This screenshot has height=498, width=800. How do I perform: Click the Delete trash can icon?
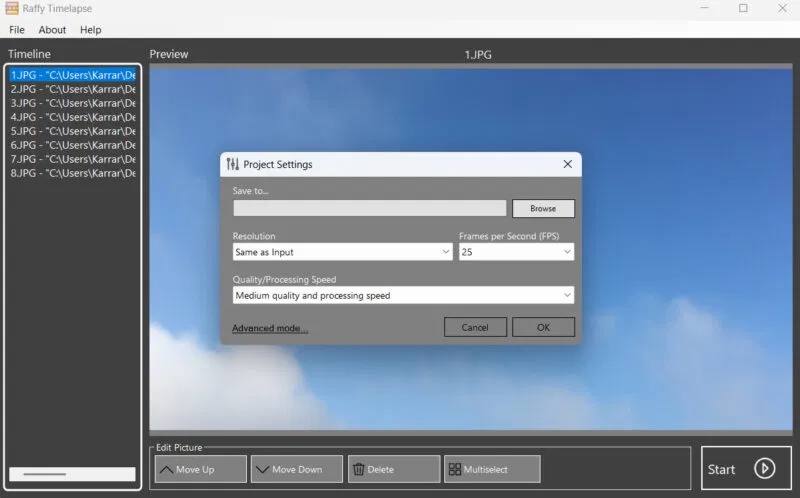click(358, 469)
